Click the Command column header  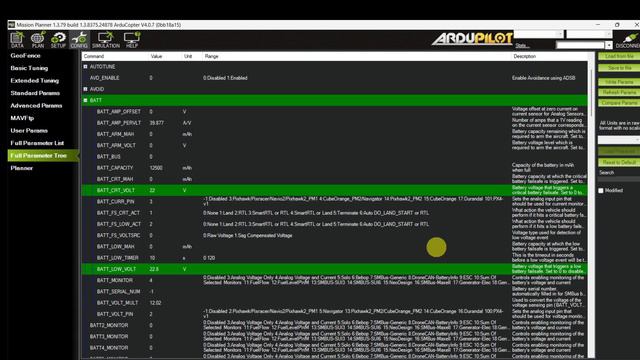click(x=94, y=56)
